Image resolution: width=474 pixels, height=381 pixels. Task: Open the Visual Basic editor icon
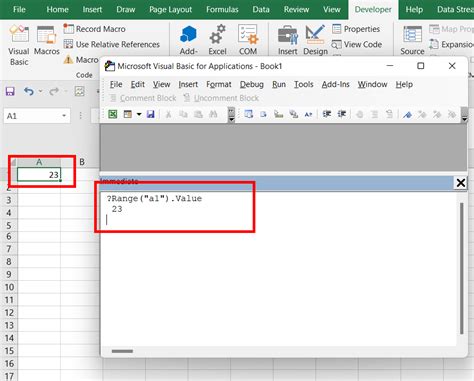[19, 34]
